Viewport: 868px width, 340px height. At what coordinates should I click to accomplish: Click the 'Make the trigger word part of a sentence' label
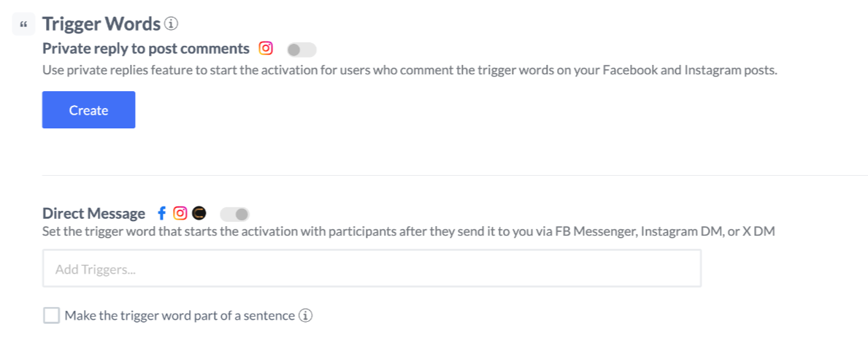tap(180, 316)
